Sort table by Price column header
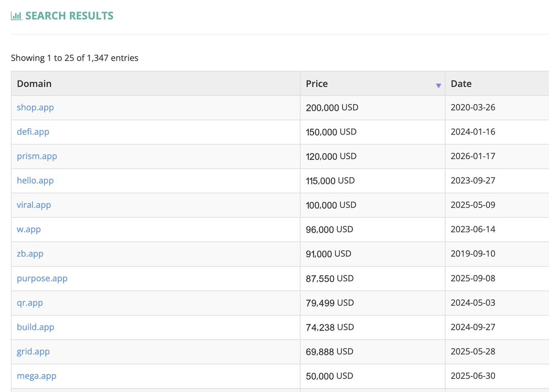Screen dimensions: 549x392 coord(372,84)
